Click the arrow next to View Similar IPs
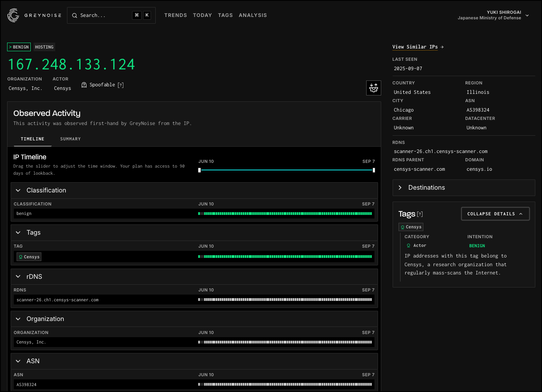 pos(442,47)
